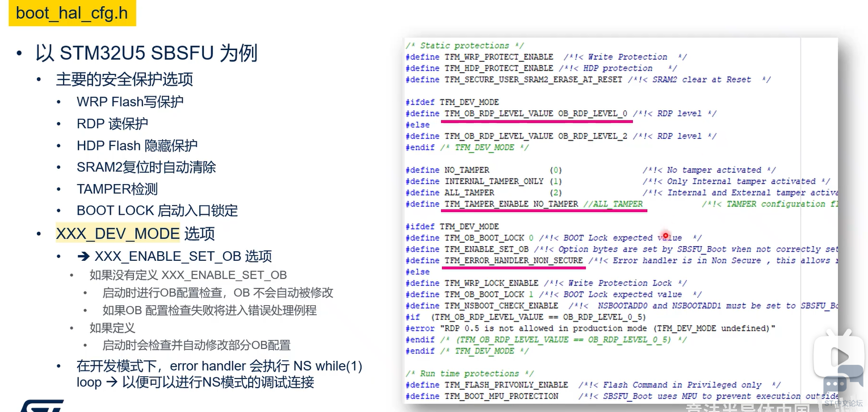Click the bullet 'WRP Flash写保护'

click(x=130, y=102)
